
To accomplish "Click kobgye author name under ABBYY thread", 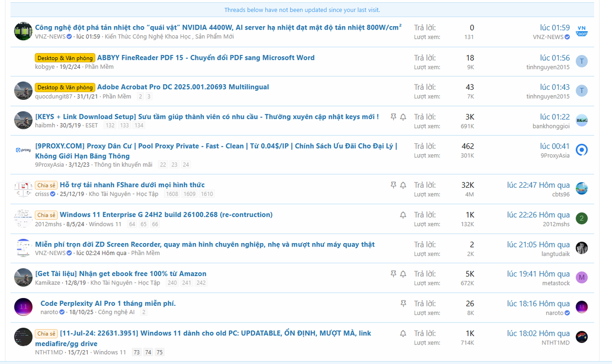I will [x=45, y=67].
